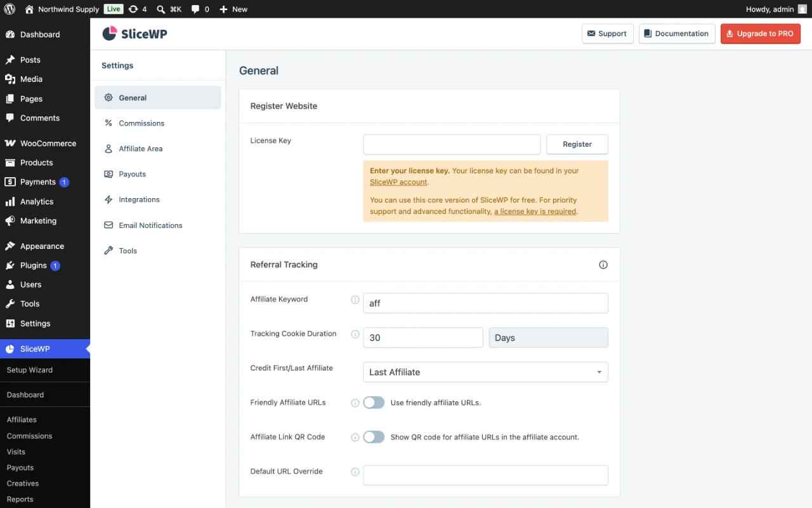This screenshot has height=508, width=812.
Task: Click admin user avatar
Action: pos(802,9)
